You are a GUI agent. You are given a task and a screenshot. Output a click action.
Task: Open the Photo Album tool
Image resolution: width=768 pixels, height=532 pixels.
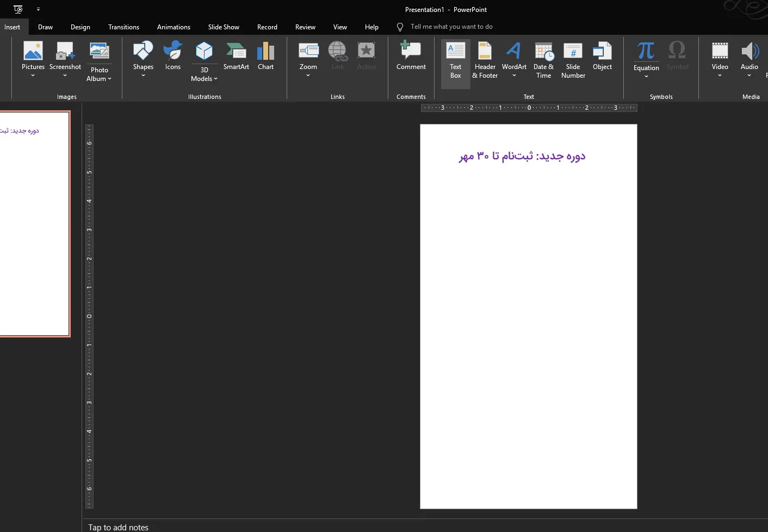tap(99, 61)
